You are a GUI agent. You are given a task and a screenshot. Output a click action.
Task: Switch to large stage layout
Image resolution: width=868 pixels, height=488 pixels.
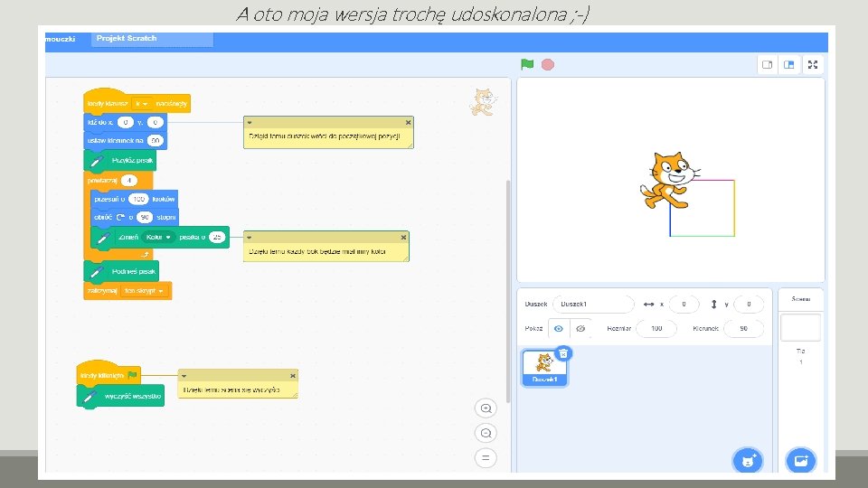(788, 65)
